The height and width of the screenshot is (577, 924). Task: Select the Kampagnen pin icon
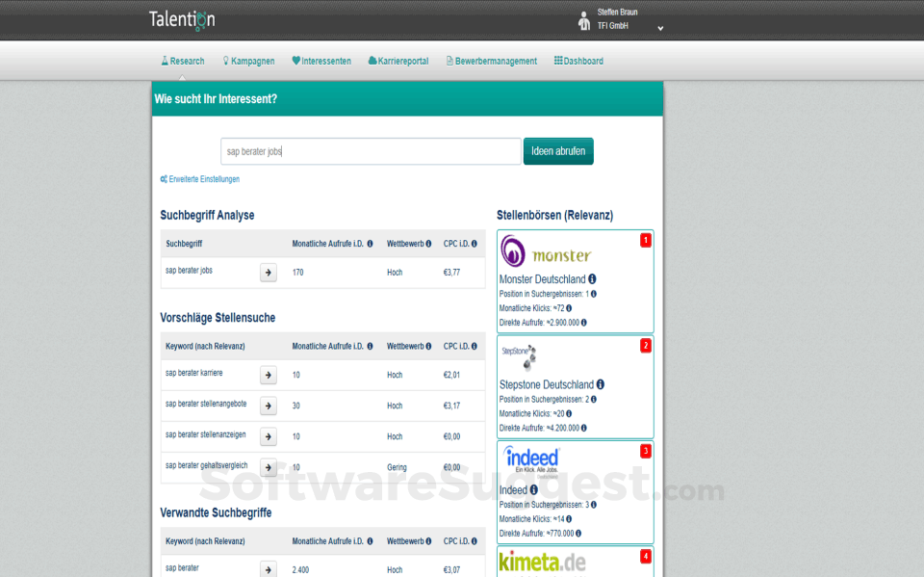click(225, 61)
